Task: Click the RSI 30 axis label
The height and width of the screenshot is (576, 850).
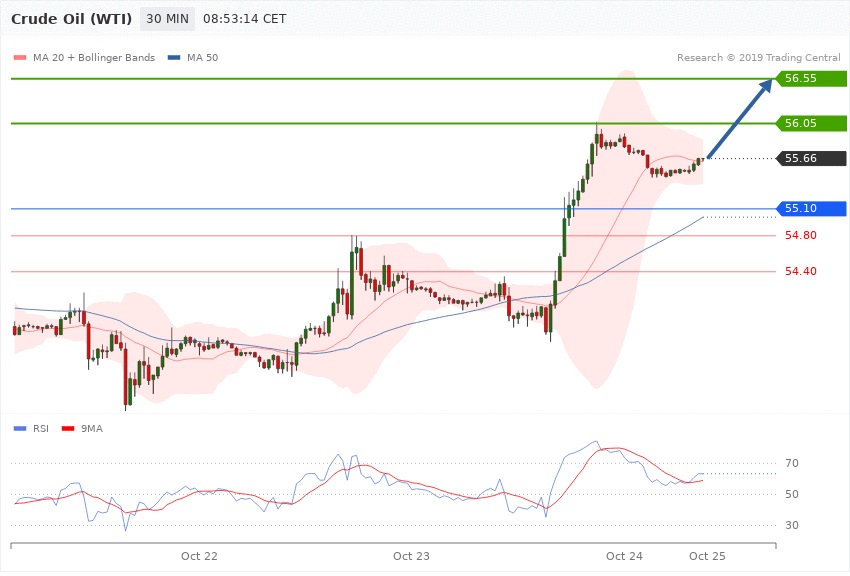Action: click(792, 525)
